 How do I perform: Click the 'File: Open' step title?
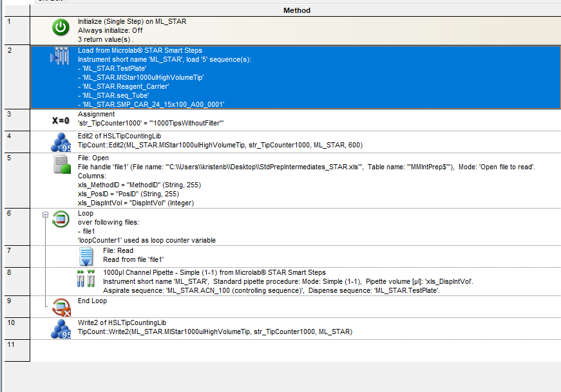tap(93, 158)
